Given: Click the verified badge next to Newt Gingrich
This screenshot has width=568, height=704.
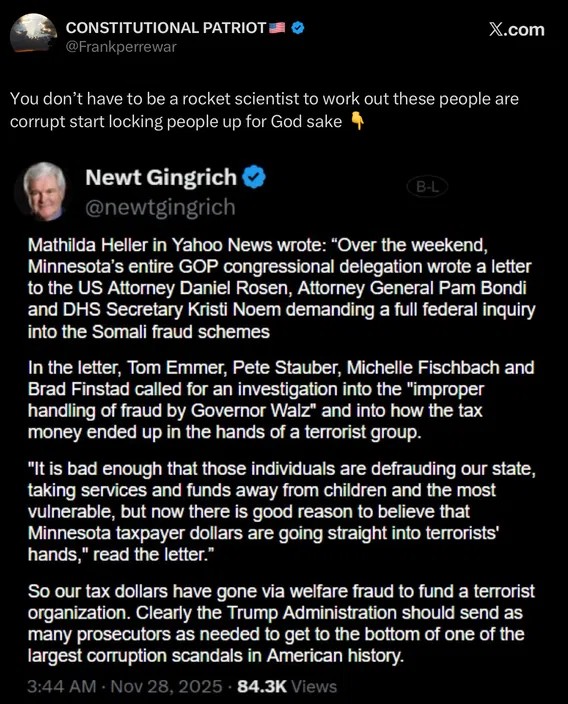Looking at the screenshot, I should [254, 177].
